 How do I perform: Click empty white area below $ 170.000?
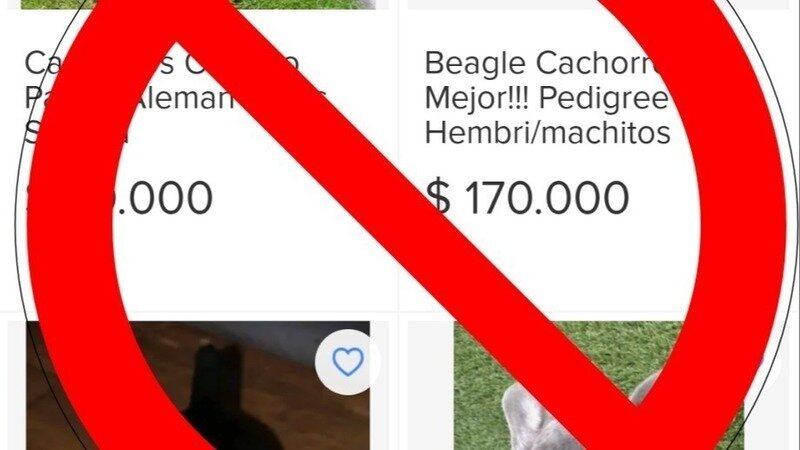click(551, 265)
